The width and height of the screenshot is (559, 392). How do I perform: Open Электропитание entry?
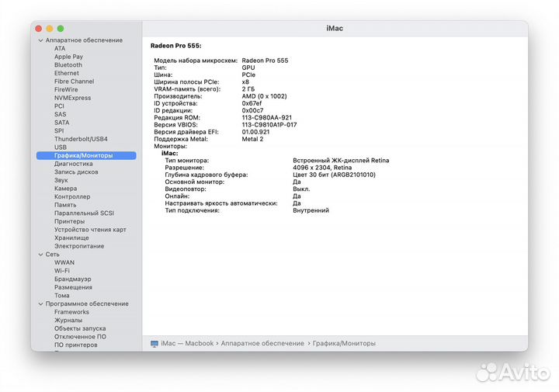[79, 246]
